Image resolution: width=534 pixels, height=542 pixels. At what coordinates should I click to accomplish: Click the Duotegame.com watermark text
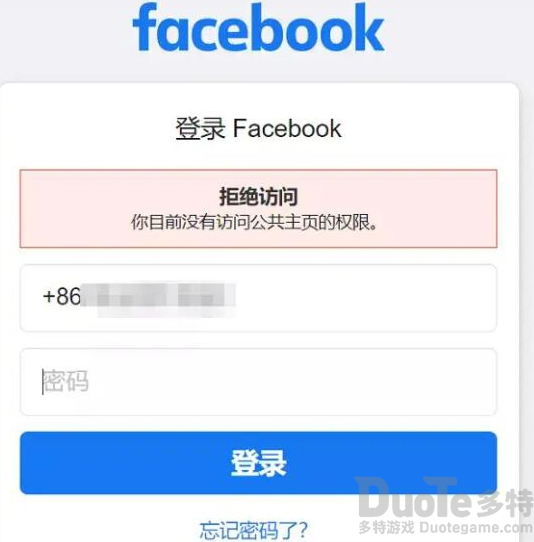point(476,528)
